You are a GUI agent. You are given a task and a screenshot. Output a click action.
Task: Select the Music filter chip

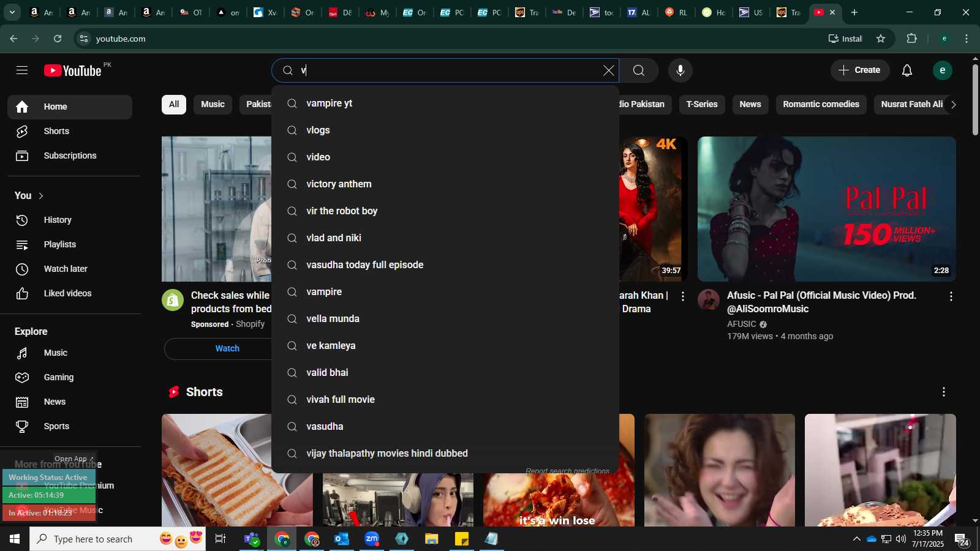click(x=213, y=104)
